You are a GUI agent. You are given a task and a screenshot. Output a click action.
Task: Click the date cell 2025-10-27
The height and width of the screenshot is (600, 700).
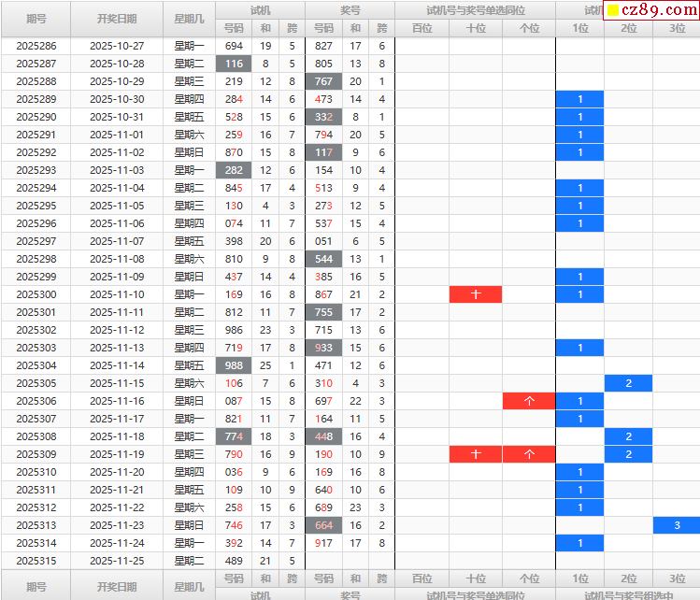pos(117,46)
